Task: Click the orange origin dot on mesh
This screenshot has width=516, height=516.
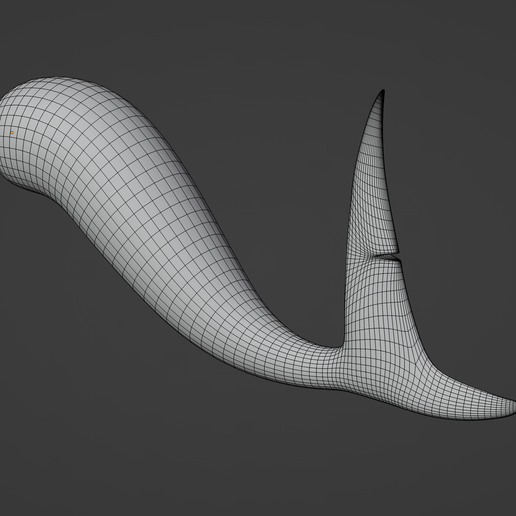Action: click(12, 132)
